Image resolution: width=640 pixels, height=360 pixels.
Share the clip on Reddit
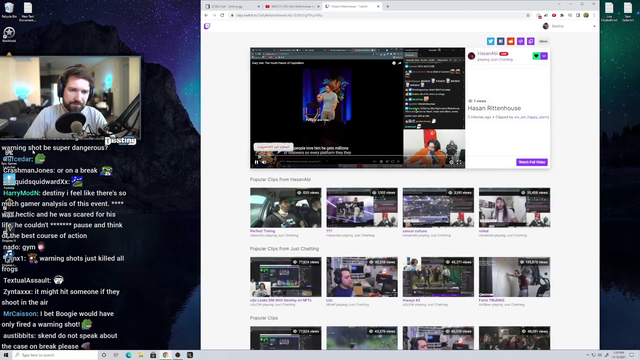[x=511, y=41]
